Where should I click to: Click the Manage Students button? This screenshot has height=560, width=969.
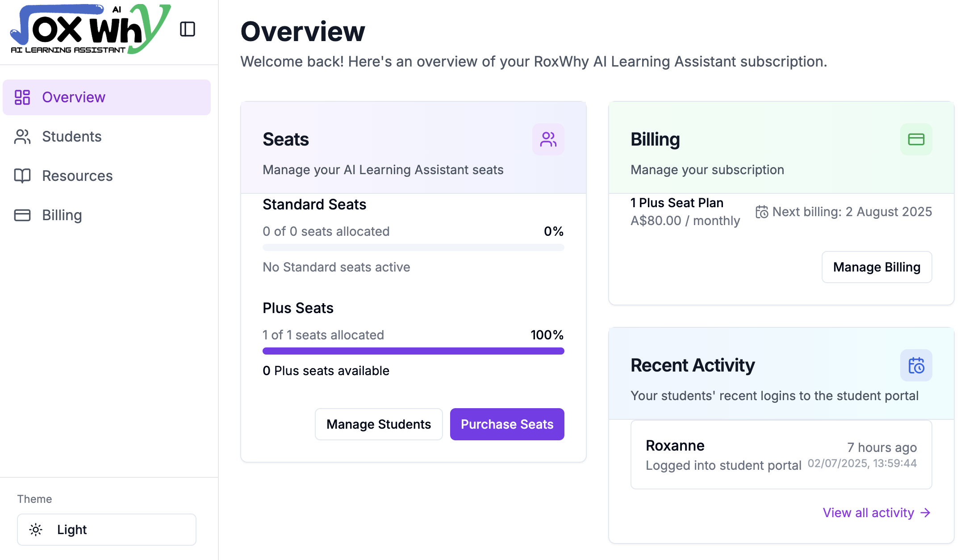pyautogui.click(x=379, y=424)
